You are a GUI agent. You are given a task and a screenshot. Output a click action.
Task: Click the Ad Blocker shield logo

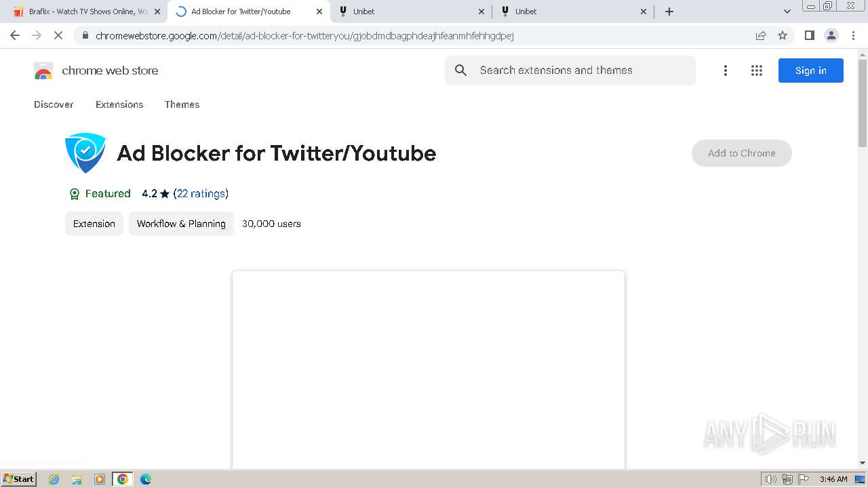(85, 153)
